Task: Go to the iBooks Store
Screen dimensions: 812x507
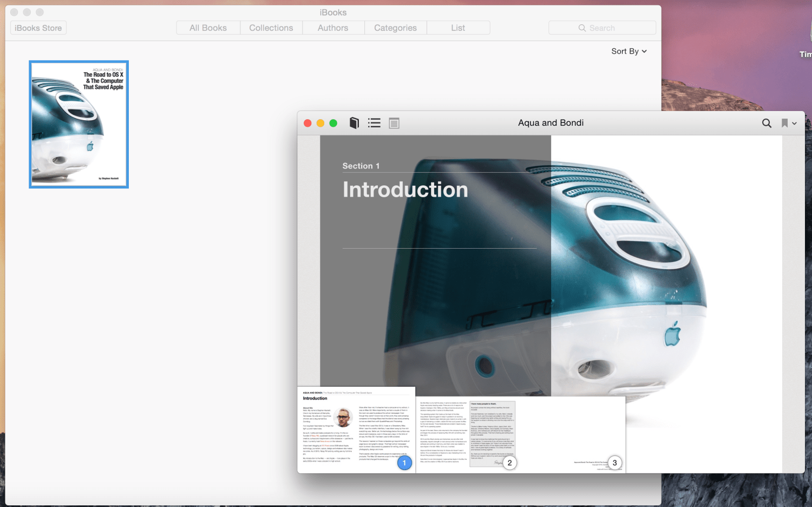Action: pos(38,28)
